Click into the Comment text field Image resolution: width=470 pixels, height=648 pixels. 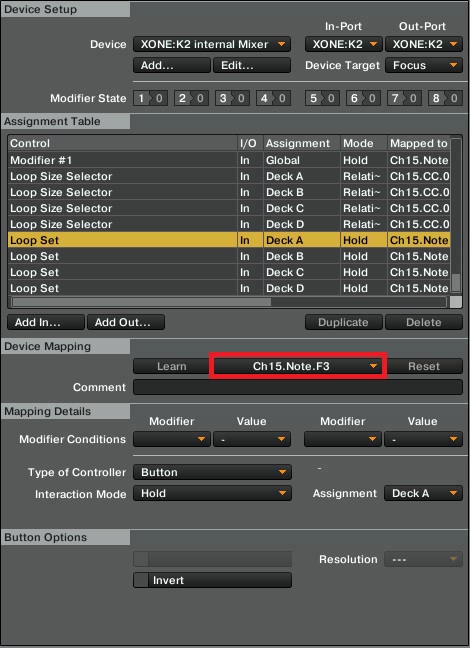[298, 387]
